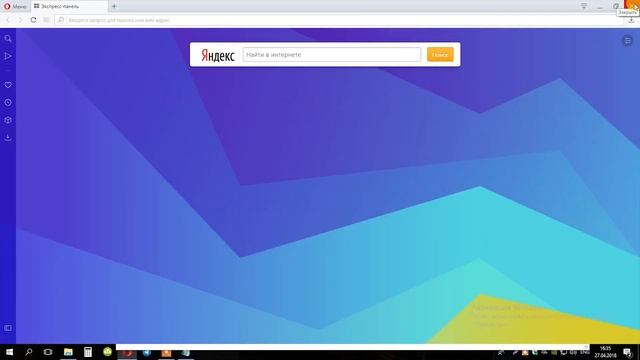Viewport: 640px width, 360px height.
Task: Open the Windows Start menu
Action: [x=9, y=352]
